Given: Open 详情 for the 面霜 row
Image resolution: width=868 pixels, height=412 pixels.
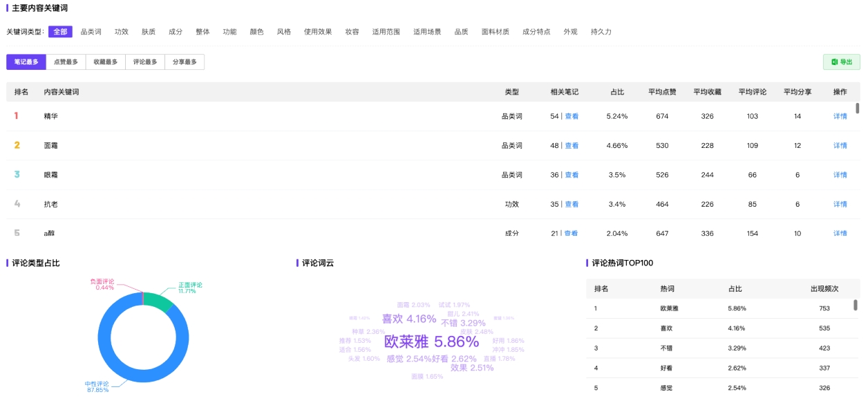Looking at the screenshot, I should (840, 146).
